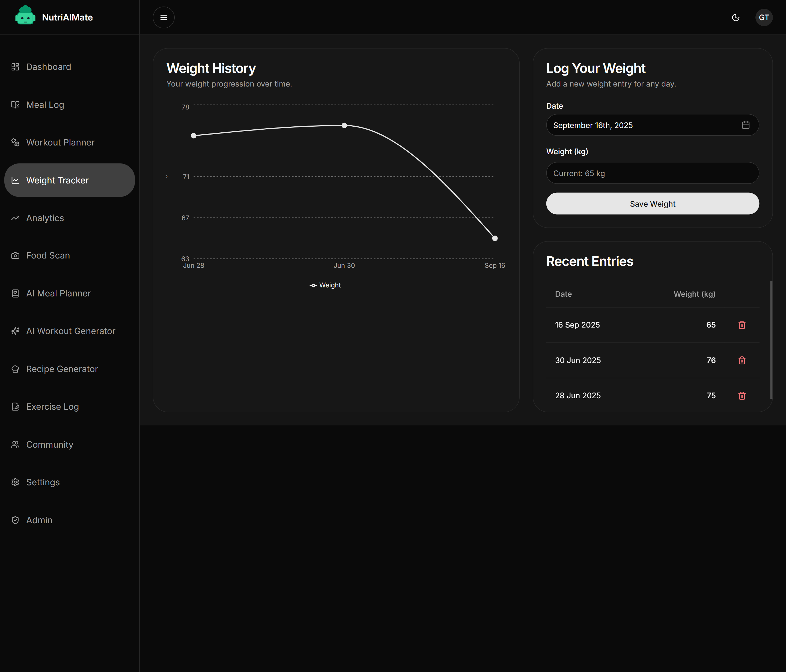Remove the 28 Jun 2025 entry
786x672 pixels.
tap(742, 396)
